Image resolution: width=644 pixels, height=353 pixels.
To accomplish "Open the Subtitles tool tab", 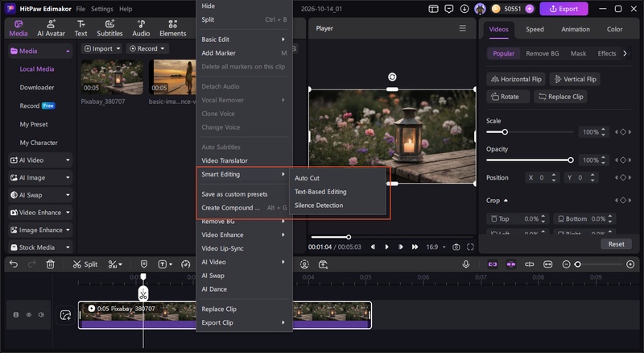I will (x=109, y=28).
